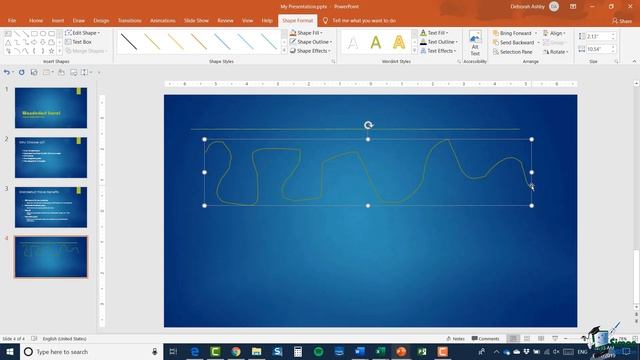
Task: Click the rotation handle of the selected shape
Action: coord(368,125)
